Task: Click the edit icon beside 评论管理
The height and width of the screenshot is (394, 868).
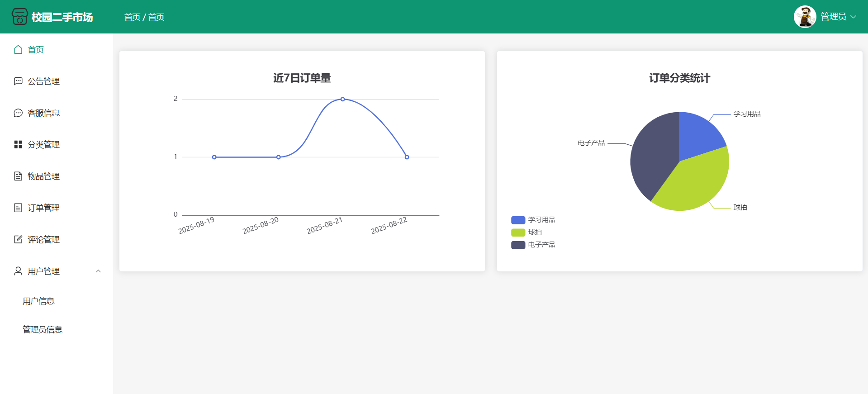Action: [18, 239]
